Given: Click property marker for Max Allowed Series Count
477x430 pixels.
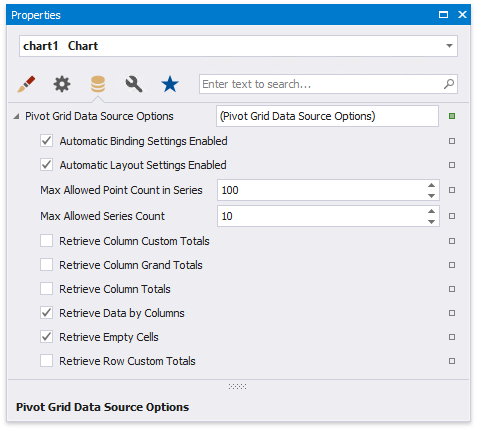Looking at the screenshot, I should click(x=452, y=216).
